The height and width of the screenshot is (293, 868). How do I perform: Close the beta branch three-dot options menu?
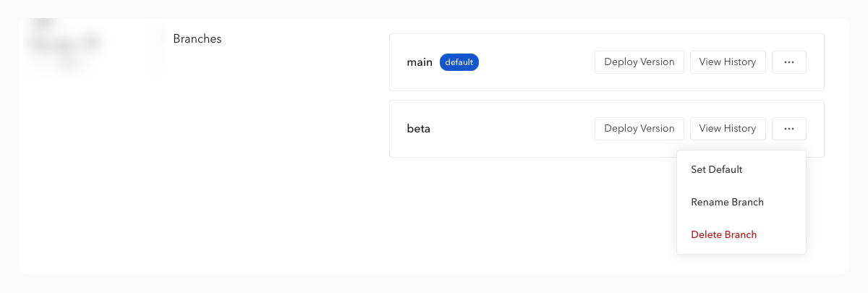pyautogui.click(x=788, y=129)
